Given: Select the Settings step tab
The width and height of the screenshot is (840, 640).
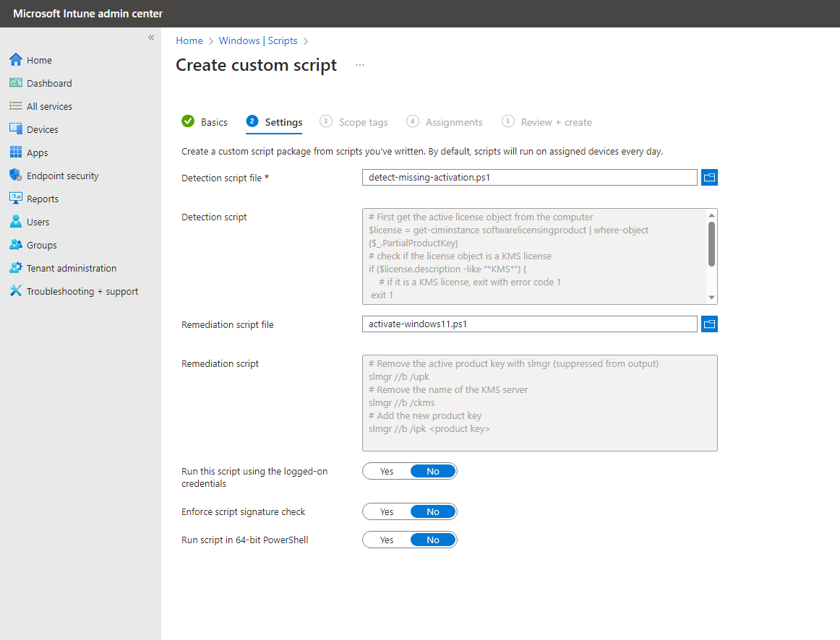Looking at the screenshot, I should (x=274, y=122).
